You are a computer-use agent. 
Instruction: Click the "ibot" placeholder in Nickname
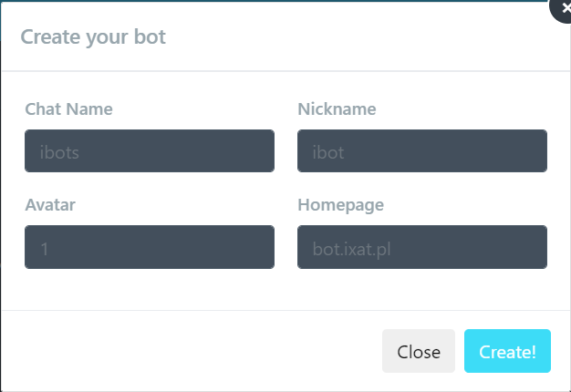click(x=328, y=152)
